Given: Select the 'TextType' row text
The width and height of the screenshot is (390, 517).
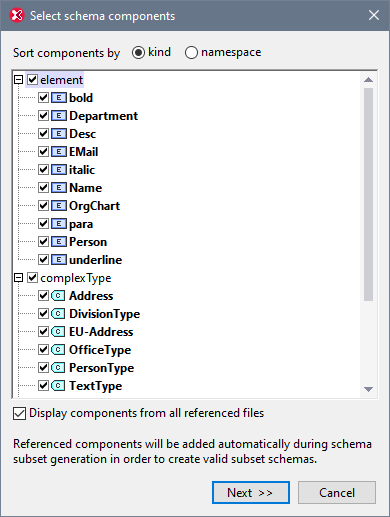Looking at the screenshot, I should pyautogui.click(x=95, y=386).
